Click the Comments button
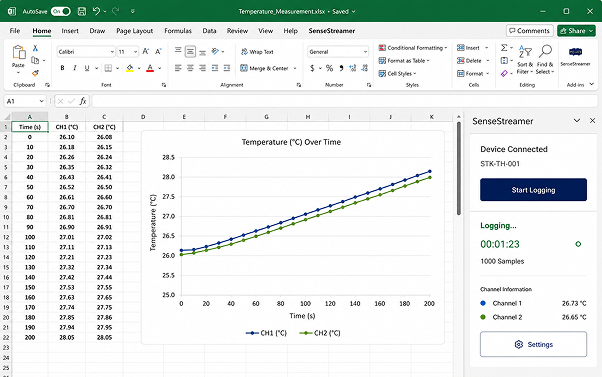602x377 pixels. pos(529,31)
